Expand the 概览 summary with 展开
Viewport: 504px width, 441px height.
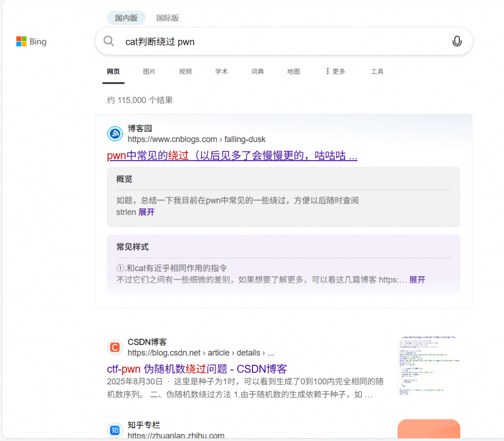point(147,212)
